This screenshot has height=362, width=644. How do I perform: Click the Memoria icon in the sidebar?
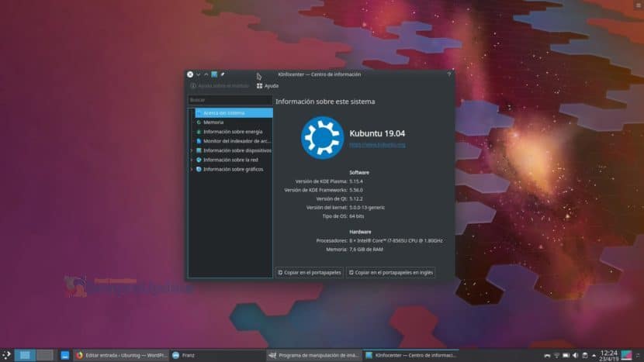pyautogui.click(x=199, y=122)
